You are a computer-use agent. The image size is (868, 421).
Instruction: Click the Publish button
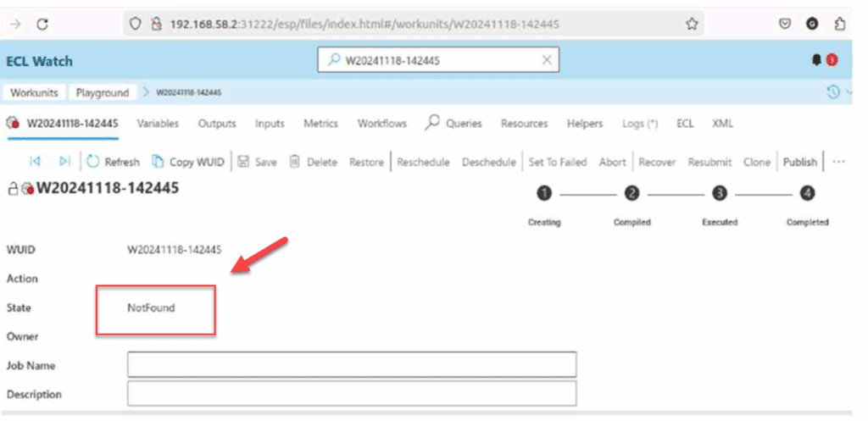(x=799, y=162)
